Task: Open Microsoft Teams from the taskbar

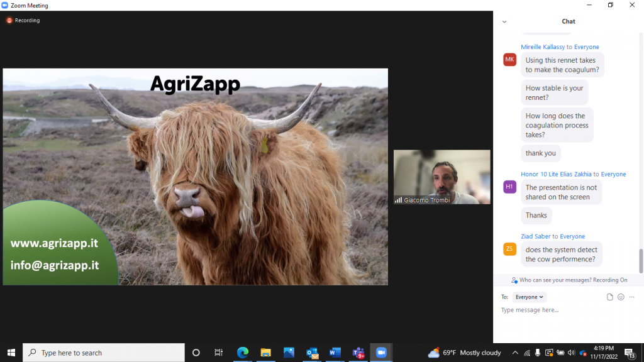Action: (358, 353)
